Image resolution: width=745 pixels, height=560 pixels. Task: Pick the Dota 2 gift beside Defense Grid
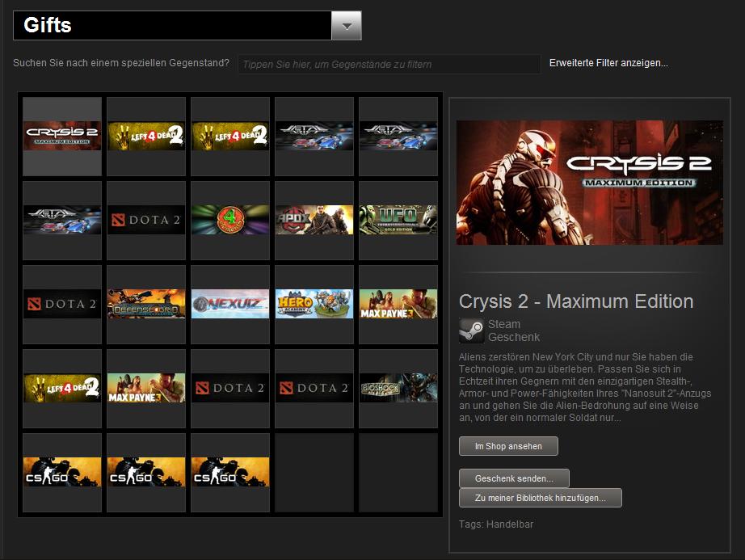[62, 305]
